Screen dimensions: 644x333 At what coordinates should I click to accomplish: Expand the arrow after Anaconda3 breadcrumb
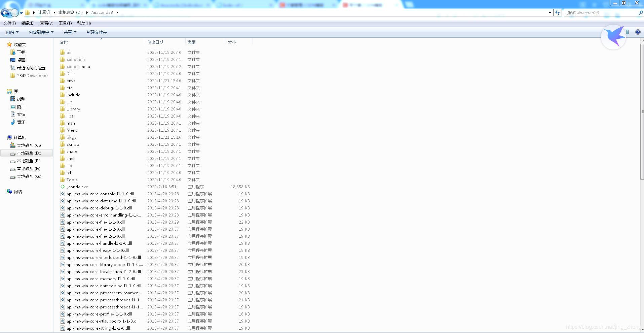117,12
